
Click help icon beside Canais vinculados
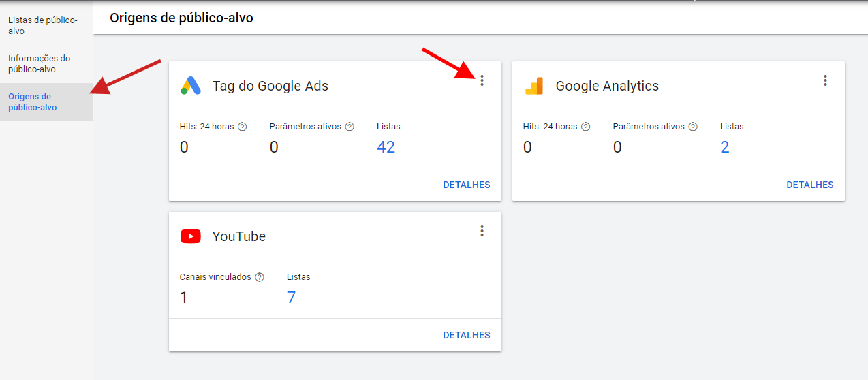click(259, 277)
